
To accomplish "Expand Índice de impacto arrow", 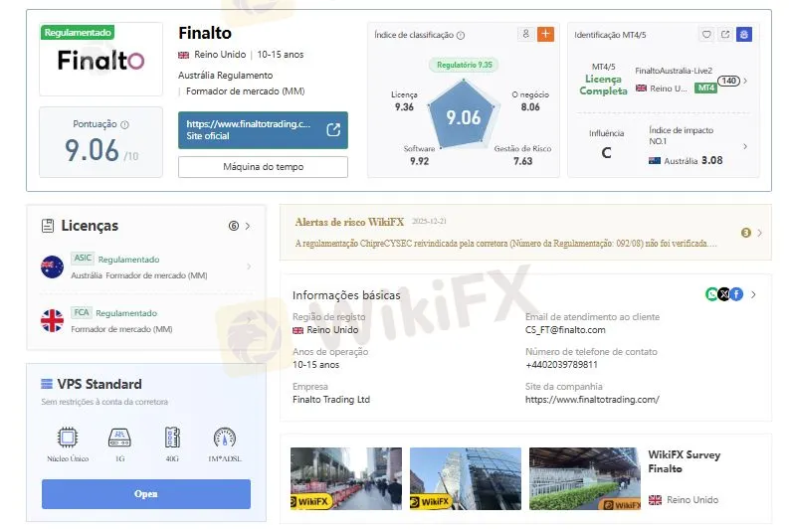I will 745,146.
